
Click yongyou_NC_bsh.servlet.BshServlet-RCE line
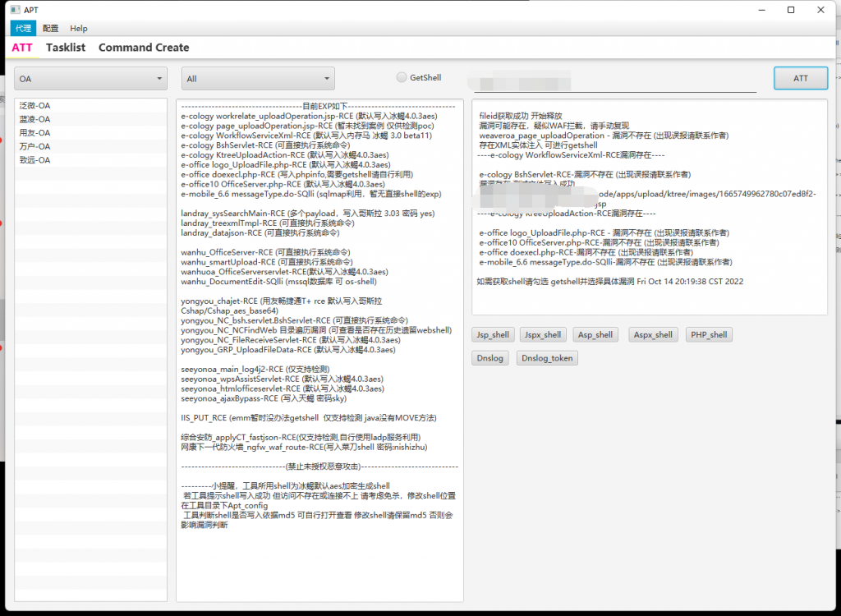pyautogui.click(x=295, y=320)
